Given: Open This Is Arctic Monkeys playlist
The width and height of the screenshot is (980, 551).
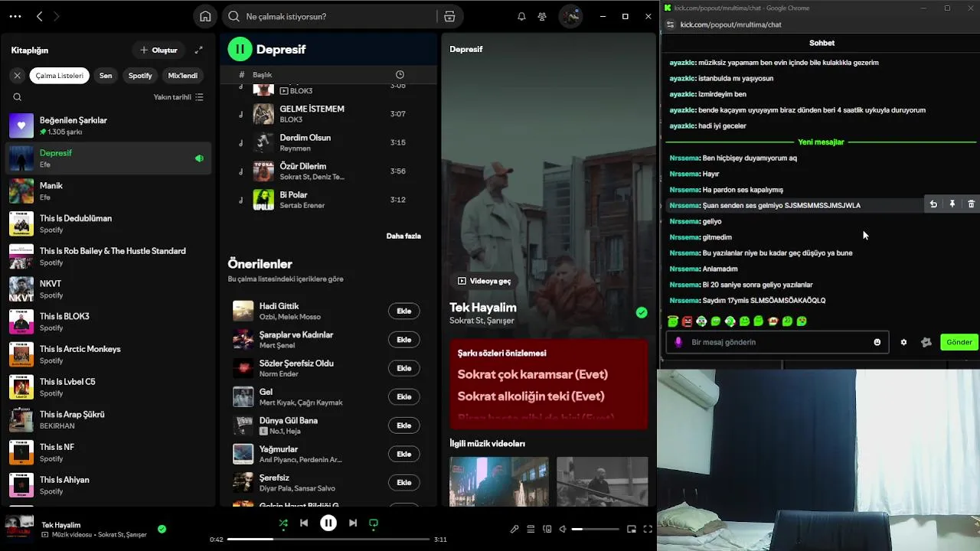Looking at the screenshot, I should click(x=108, y=354).
